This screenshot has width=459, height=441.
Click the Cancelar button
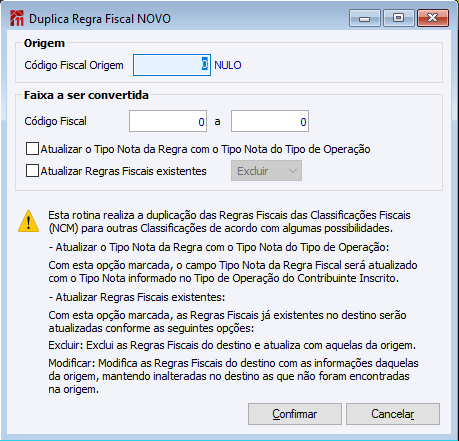[393, 414]
